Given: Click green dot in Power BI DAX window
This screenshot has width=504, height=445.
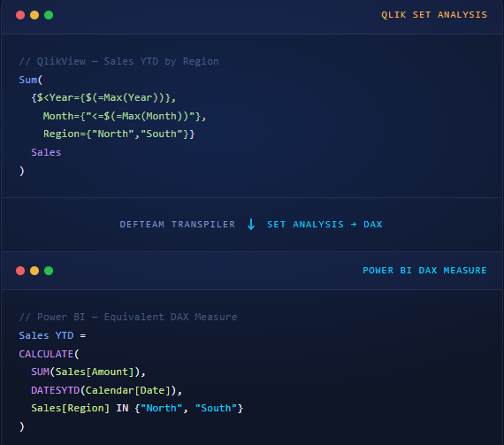Looking at the screenshot, I should click(49, 271).
